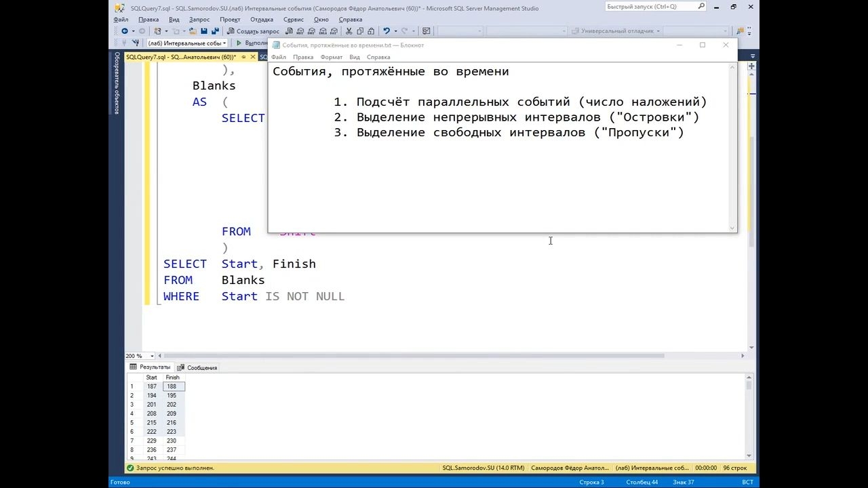This screenshot has width=868, height=488.
Task: Click the Navigate Backward arrow in SSMS toolbar
Action: (x=125, y=31)
